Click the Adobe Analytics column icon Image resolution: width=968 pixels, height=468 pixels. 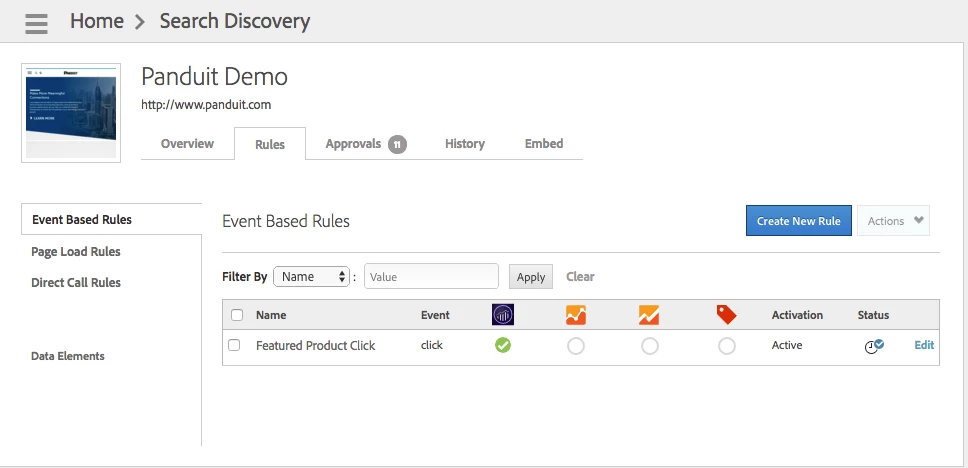click(503, 315)
